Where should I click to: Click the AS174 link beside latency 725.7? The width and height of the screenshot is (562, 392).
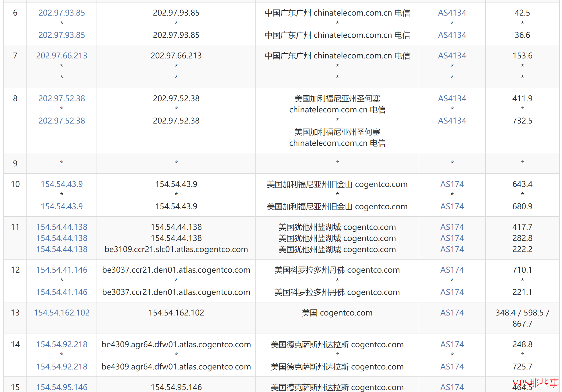[x=452, y=367]
